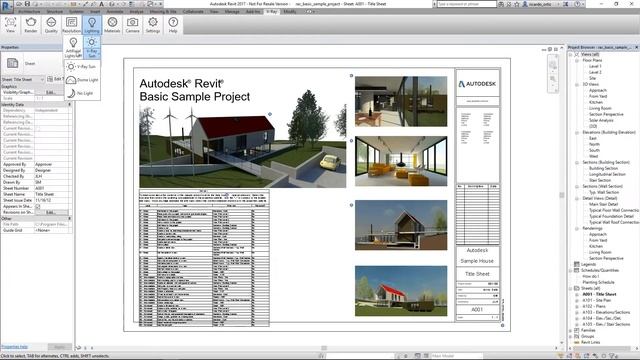Open the Quality settings icon

51,24
